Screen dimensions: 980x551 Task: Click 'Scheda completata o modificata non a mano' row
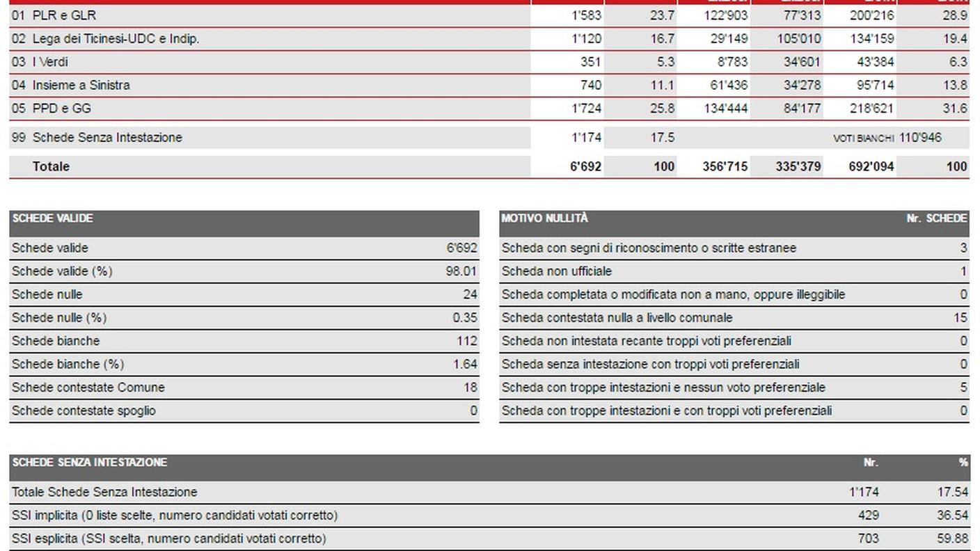pyautogui.click(x=734, y=295)
